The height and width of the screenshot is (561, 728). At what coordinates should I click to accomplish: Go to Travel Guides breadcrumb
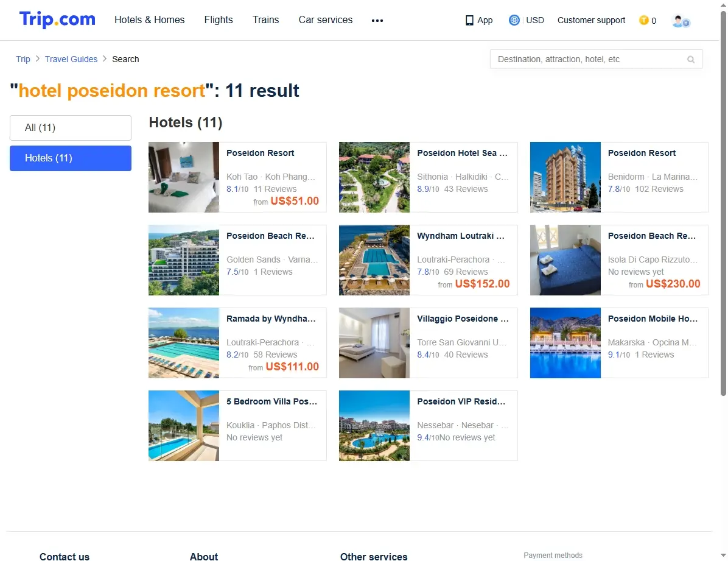pyautogui.click(x=71, y=59)
